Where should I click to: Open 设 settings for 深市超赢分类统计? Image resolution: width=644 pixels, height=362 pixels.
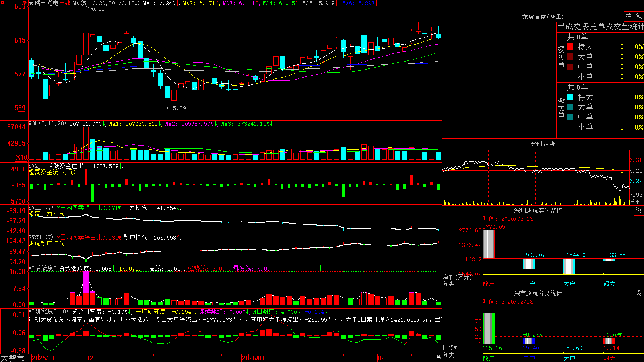[639, 293]
